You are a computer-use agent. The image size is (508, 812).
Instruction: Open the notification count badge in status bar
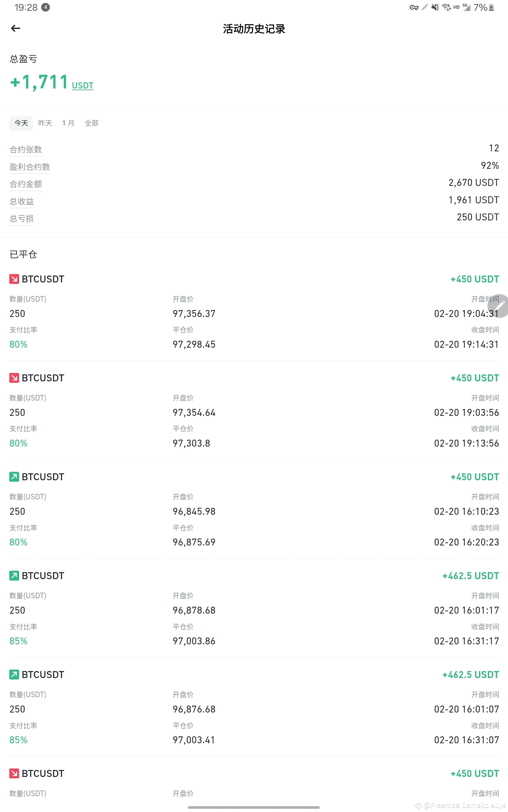[x=45, y=7]
